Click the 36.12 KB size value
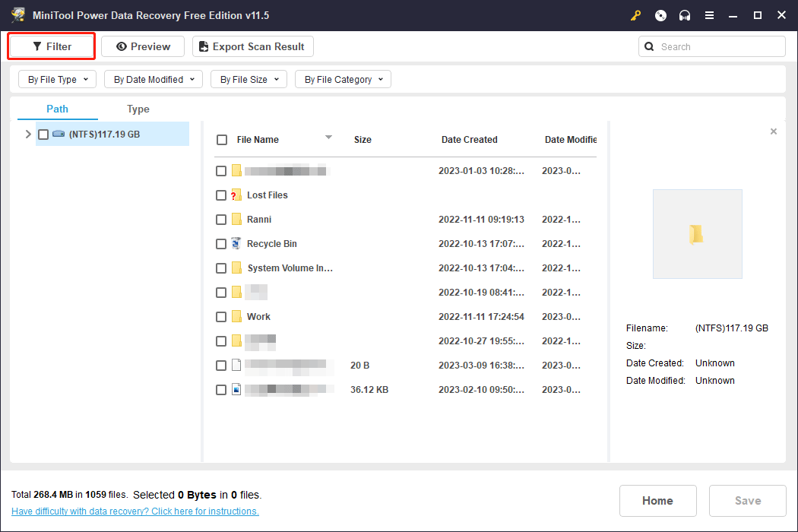The width and height of the screenshot is (798, 532). click(x=369, y=389)
